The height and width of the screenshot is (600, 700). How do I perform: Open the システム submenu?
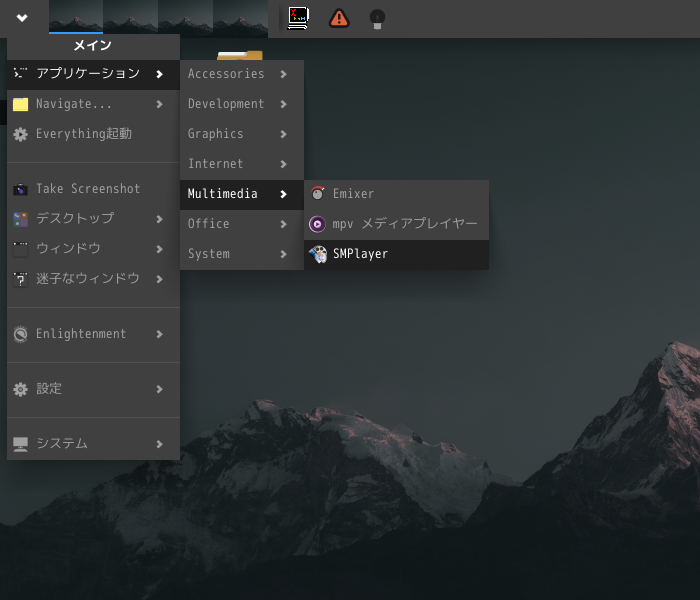tap(93, 444)
